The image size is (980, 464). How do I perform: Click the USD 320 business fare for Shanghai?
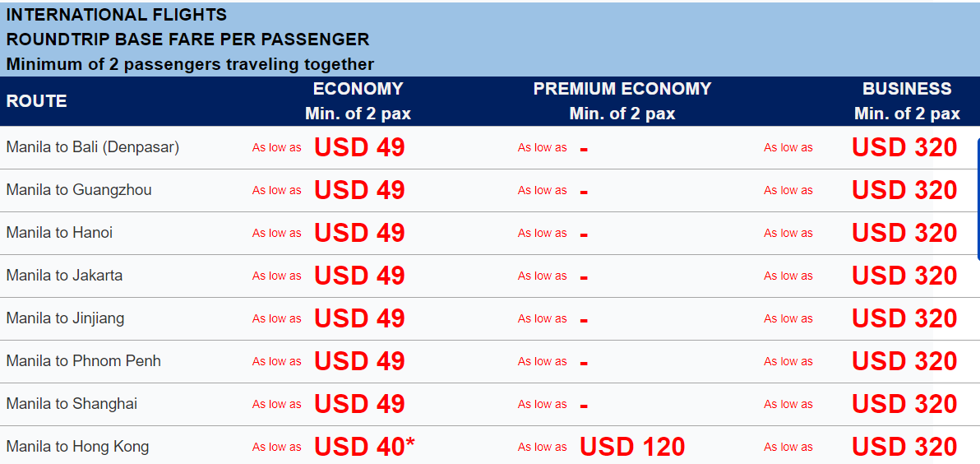(x=904, y=404)
